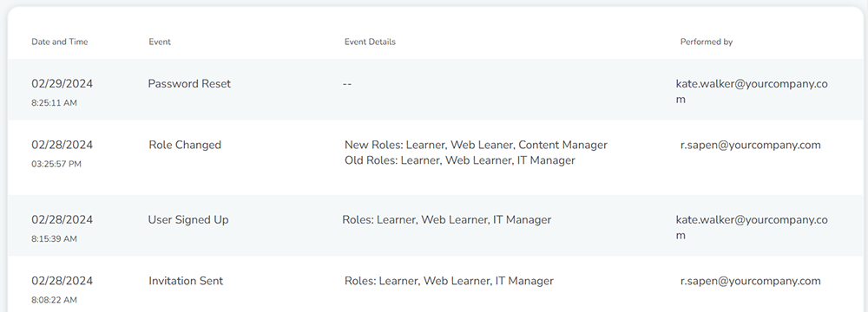Click the 8:08:22 AM timestamp
The height and width of the screenshot is (312, 868).
coord(54,300)
